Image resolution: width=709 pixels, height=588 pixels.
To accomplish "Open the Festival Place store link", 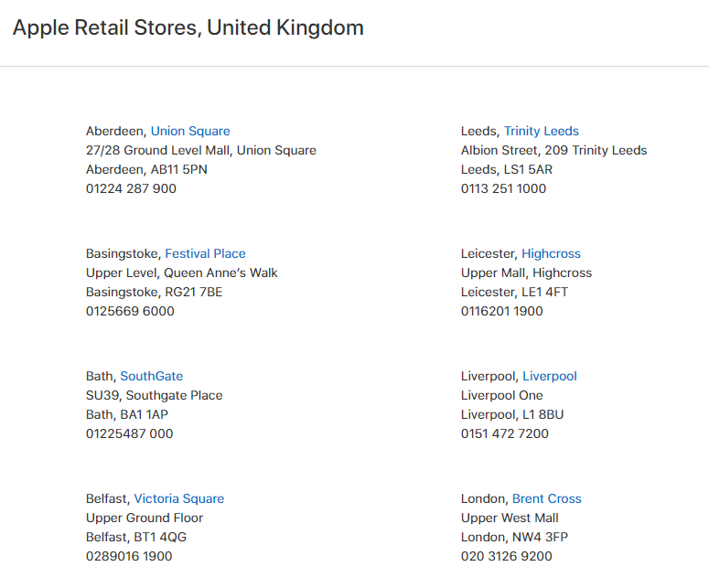I will pos(205,253).
